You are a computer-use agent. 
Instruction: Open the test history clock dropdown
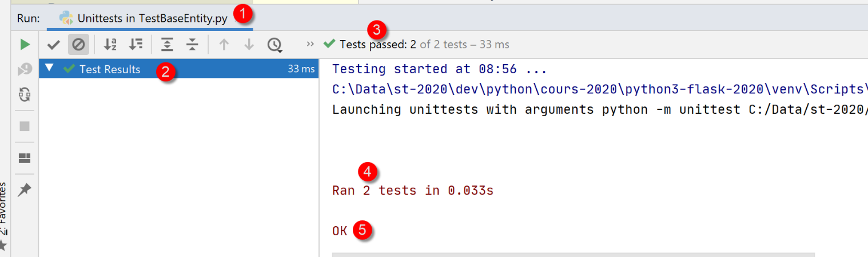tap(275, 45)
